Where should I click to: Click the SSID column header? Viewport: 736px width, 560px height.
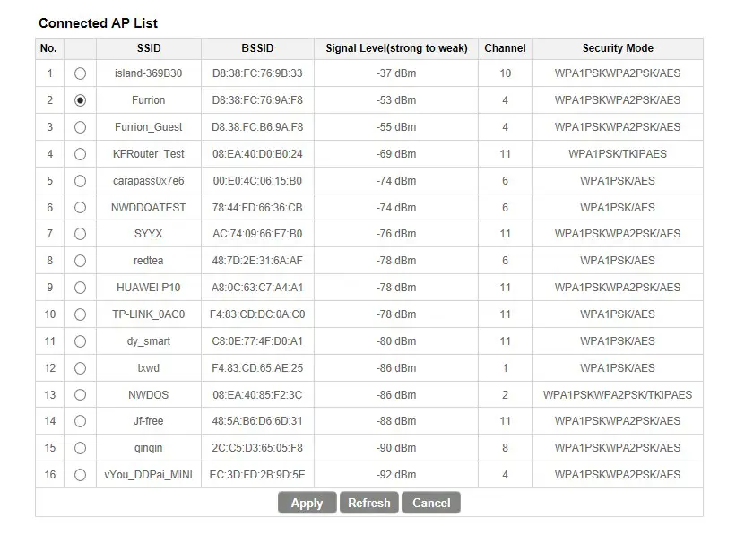point(148,48)
